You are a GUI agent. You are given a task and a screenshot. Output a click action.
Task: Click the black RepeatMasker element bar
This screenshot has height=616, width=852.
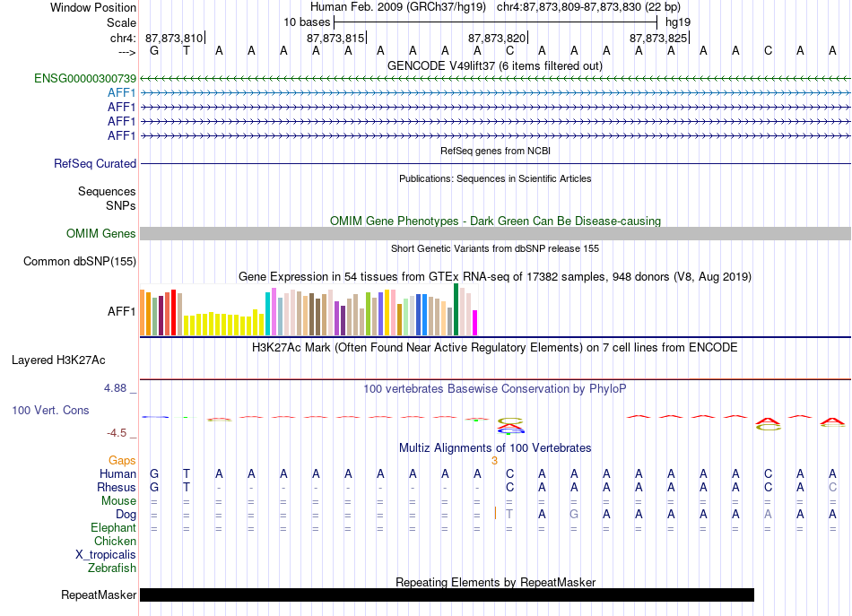coord(447,594)
